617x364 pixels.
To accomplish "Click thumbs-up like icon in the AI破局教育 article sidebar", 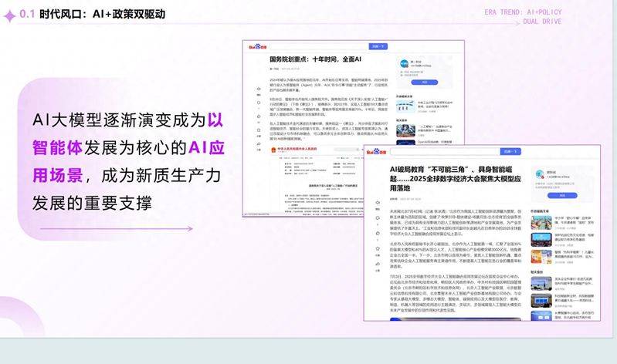I will (x=378, y=234).
